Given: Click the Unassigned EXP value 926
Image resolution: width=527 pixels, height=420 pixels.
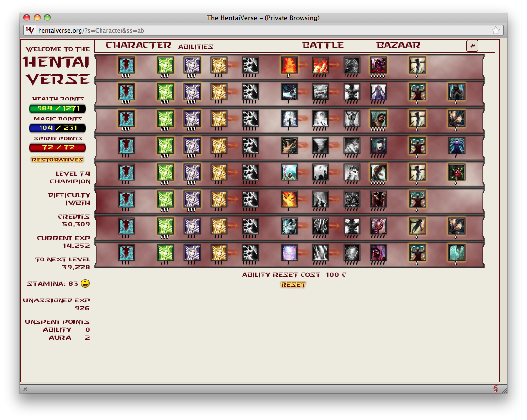Looking at the screenshot, I should pos(82,308).
